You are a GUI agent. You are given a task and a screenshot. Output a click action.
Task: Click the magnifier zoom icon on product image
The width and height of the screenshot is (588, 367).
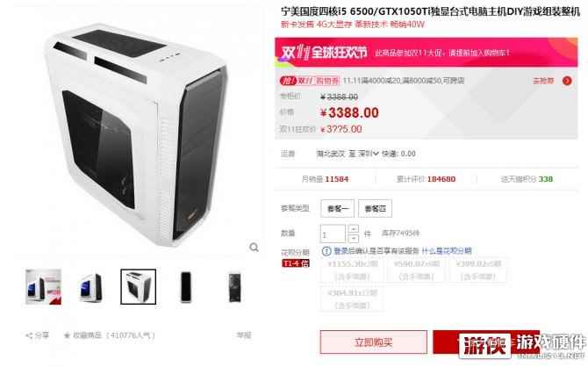(x=254, y=248)
